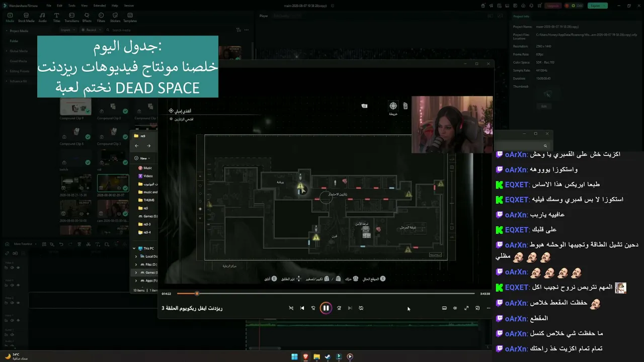The height and width of the screenshot is (362, 644).
Task: Open the Transitions panel in Filmora
Action: [72, 18]
